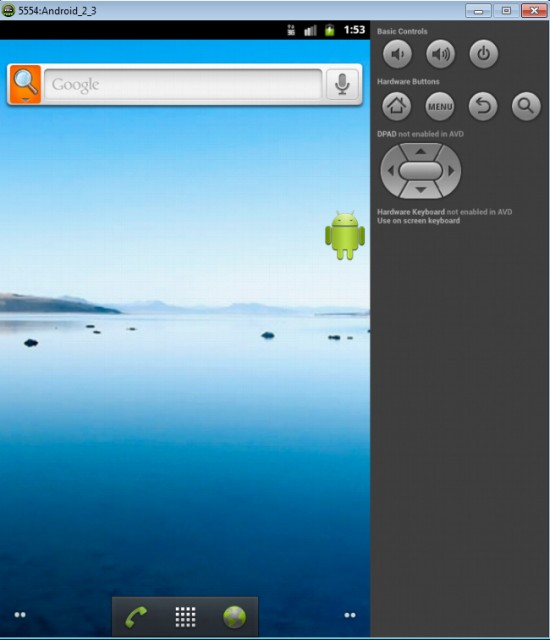Click the emulator power button

[x=483, y=53]
